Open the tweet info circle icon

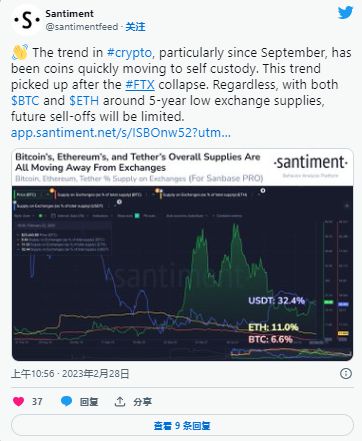pyautogui.click(x=346, y=373)
